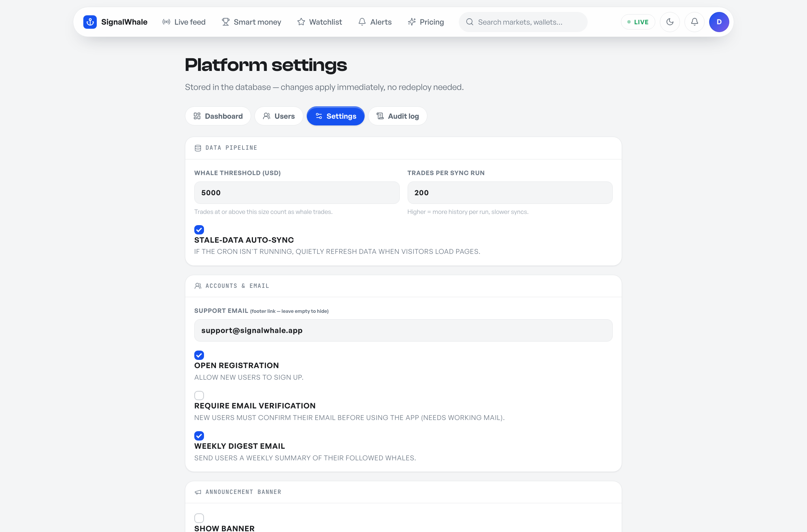Go to Live feed
The width and height of the screenshot is (807, 532).
pos(184,22)
